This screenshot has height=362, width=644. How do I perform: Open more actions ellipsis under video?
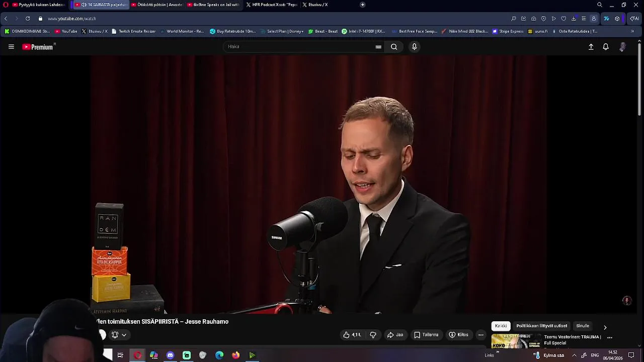[x=480, y=335]
